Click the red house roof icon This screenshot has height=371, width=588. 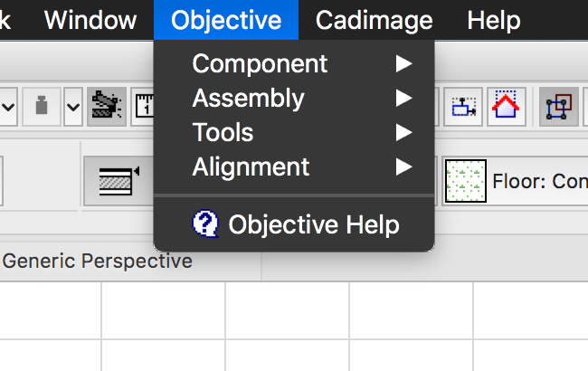[507, 107]
